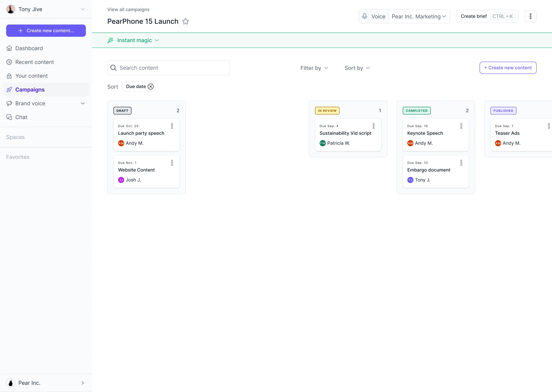Viewport: 552px width, 392px height.
Task: Open the Filter by dropdown
Action: tap(314, 68)
